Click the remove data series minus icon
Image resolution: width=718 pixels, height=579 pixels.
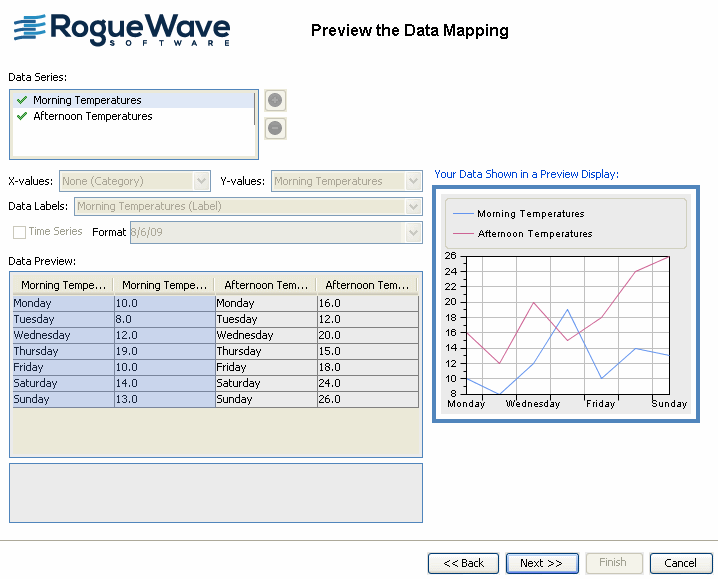pyautogui.click(x=276, y=128)
